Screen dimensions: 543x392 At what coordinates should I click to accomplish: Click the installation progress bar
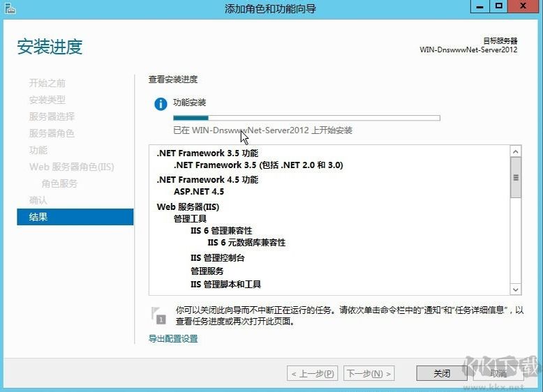coord(306,118)
